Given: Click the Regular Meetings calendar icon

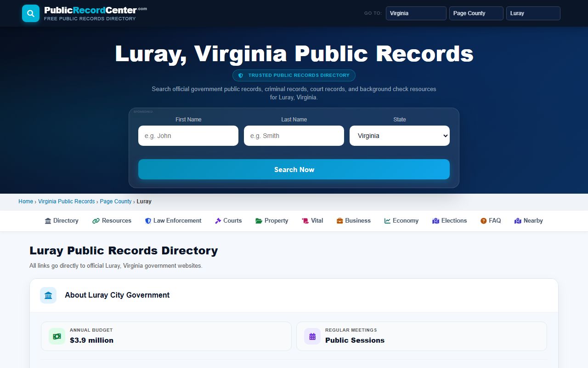Looking at the screenshot, I should click(x=312, y=336).
